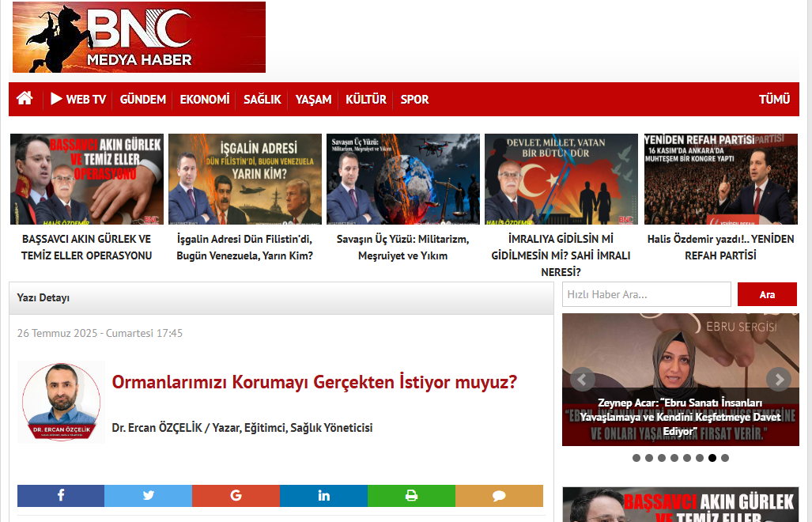Open comments via the speech bubble icon
The image size is (812, 522).
coord(499,496)
